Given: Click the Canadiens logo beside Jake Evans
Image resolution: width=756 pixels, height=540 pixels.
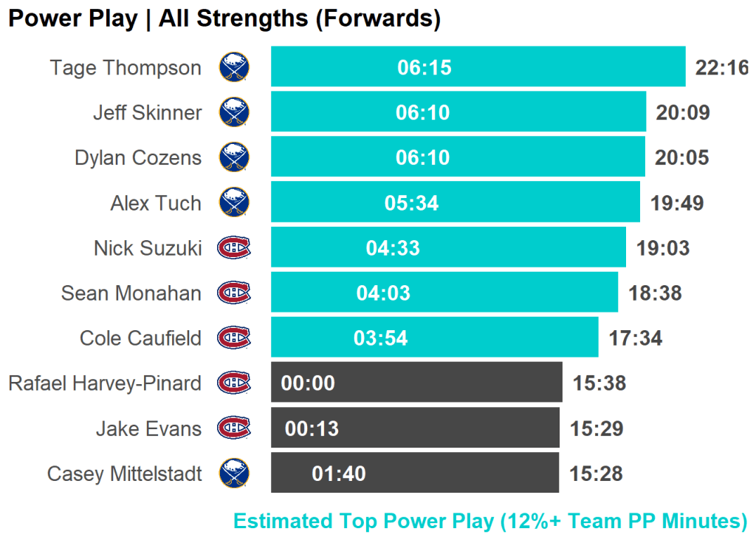Looking at the screenshot, I should click(x=233, y=428).
